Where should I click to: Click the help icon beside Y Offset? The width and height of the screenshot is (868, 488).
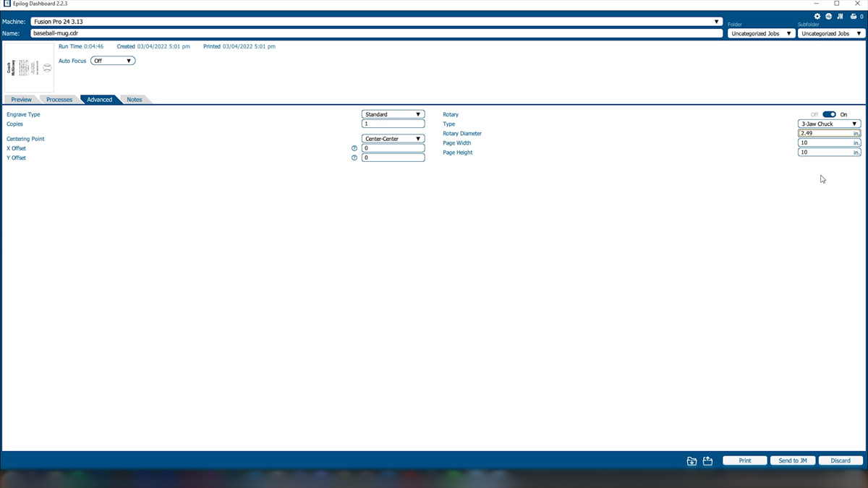click(x=354, y=158)
